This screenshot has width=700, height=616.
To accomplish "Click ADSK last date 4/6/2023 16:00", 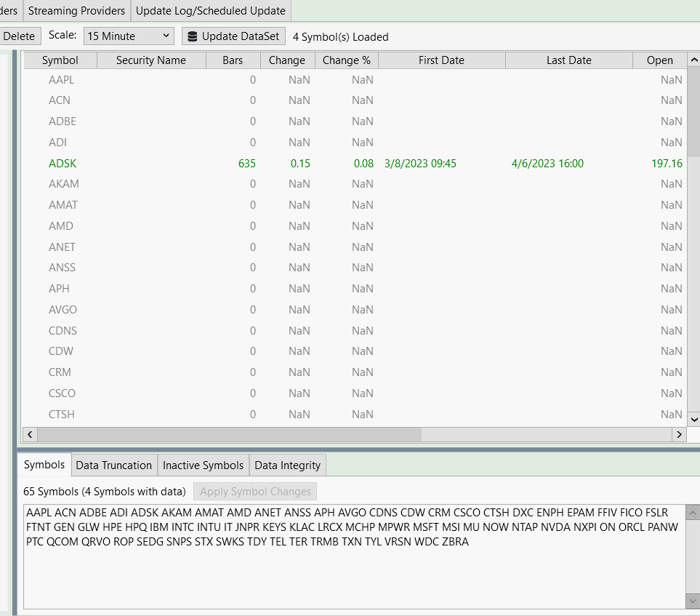I will pyautogui.click(x=547, y=164).
